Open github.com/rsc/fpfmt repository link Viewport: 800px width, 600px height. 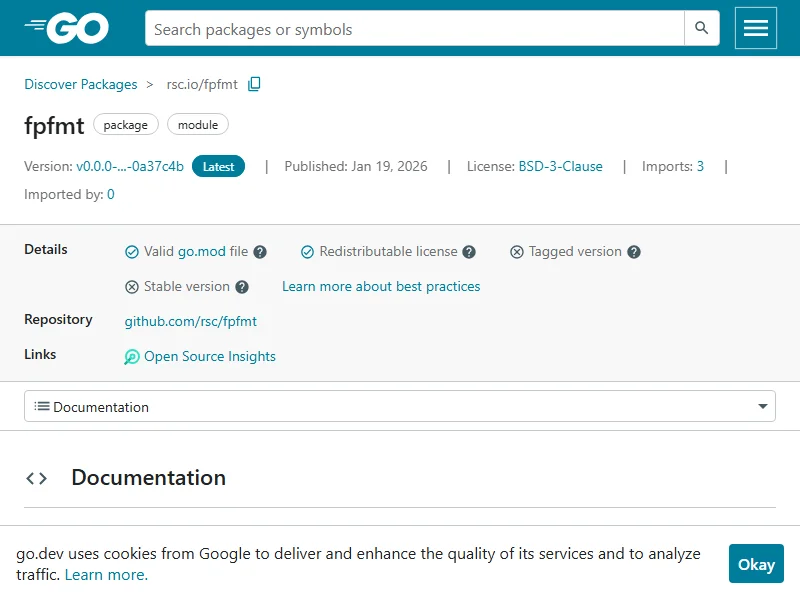tap(190, 321)
